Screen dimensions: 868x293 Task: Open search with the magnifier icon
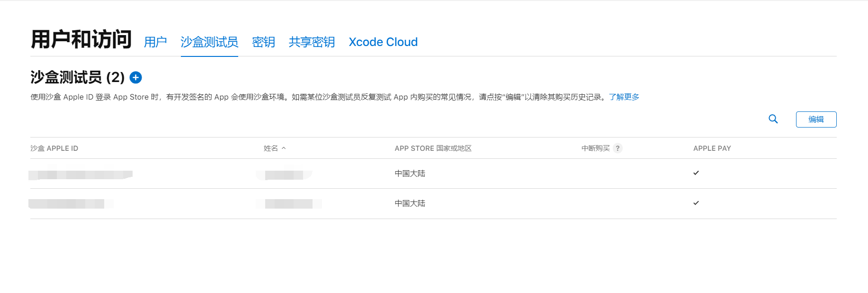pyautogui.click(x=773, y=119)
